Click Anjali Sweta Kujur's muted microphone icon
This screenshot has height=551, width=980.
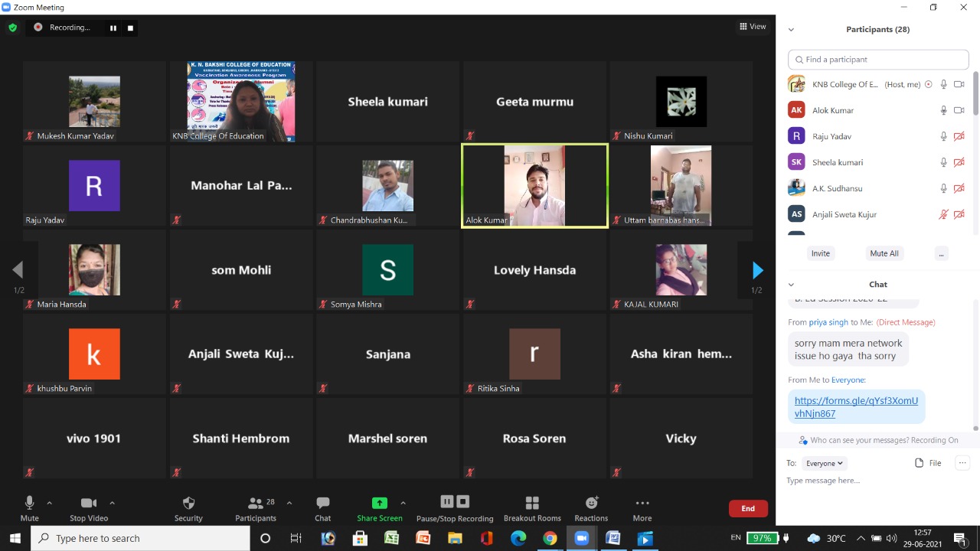944,214
